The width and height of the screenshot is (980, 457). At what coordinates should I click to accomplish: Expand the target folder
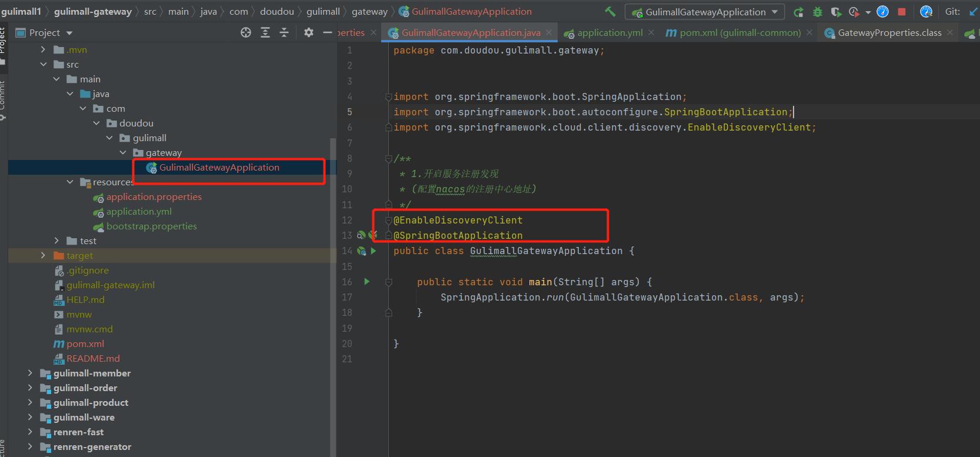(x=43, y=256)
